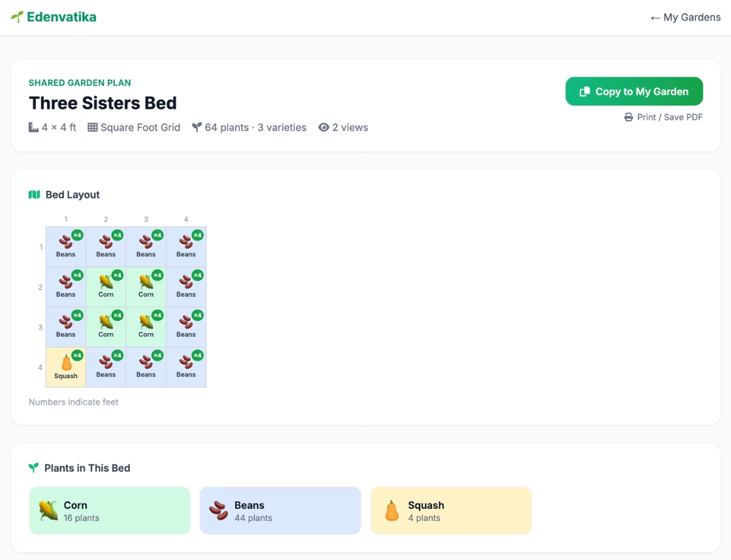The height and width of the screenshot is (560, 731).
Task: Click the ruler icon beside 4 × 4 ft
Action: pyautogui.click(x=34, y=127)
